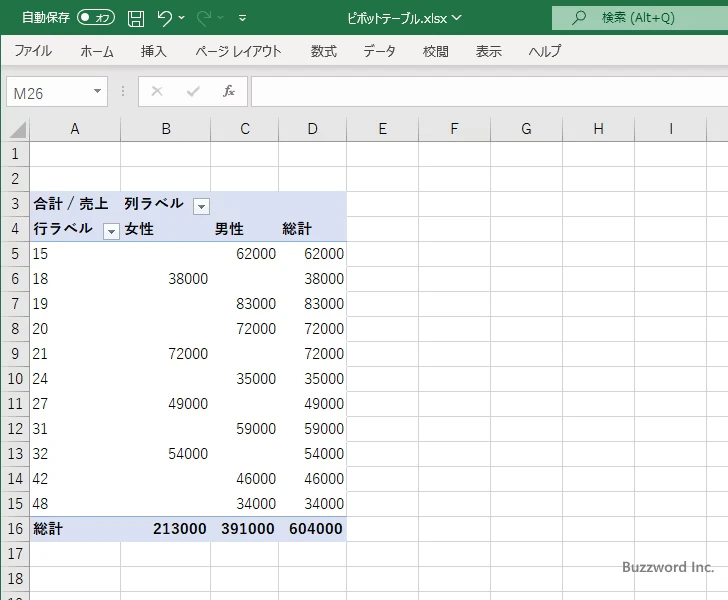Click the Insert Function fx icon

point(229,91)
